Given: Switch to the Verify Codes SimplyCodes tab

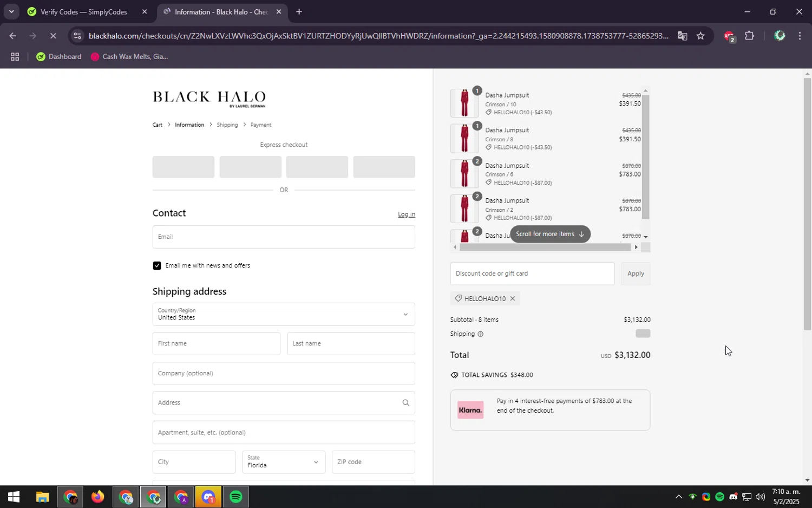Looking at the screenshot, I should (84, 11).
